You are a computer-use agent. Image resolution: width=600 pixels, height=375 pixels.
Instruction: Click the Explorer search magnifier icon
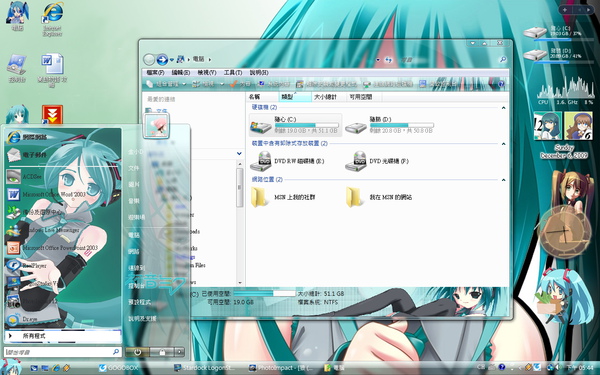(503, 59)
